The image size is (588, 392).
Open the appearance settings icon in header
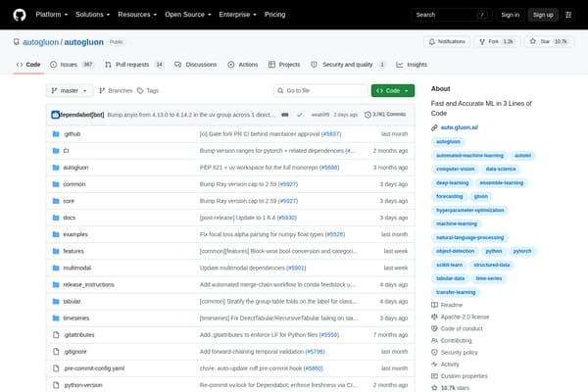(568, 15)
